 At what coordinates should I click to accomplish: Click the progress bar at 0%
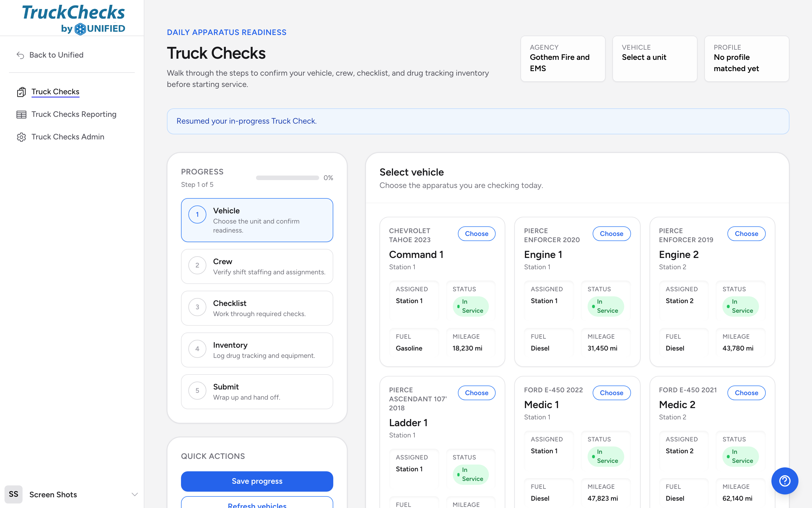tap(287, 178)
